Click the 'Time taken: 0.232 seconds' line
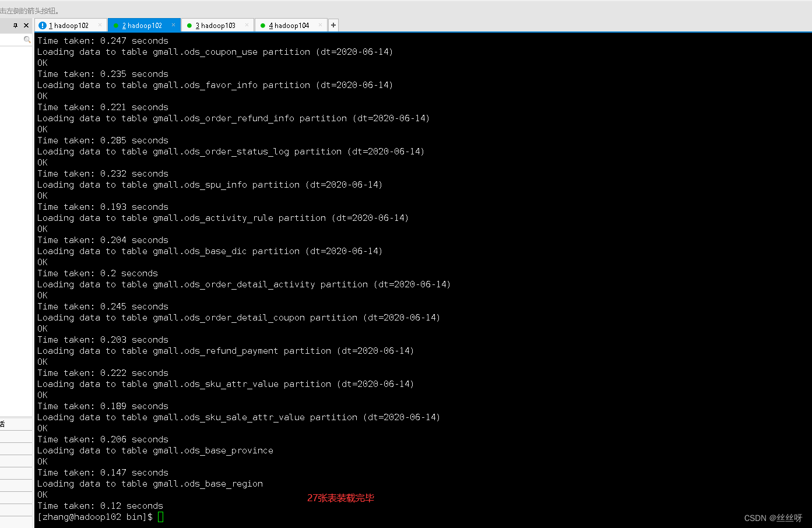Image resolution: width=812 pixels, height=528 pixels. (x=103, y=174)
